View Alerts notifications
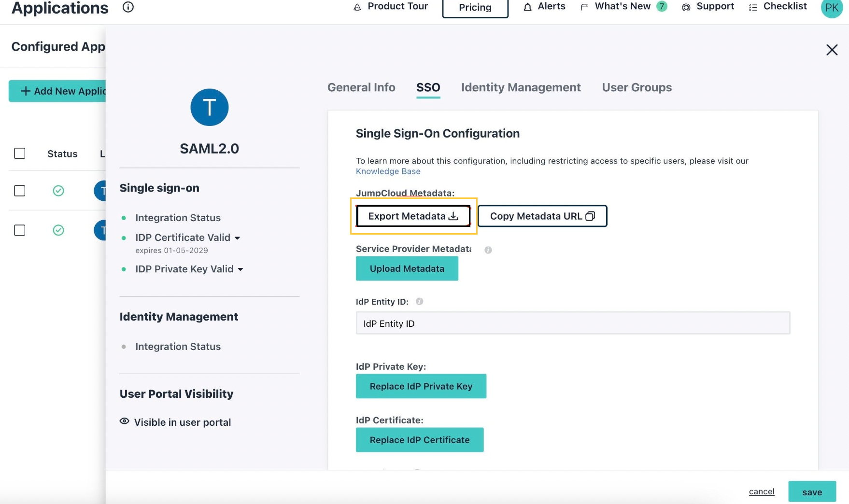The image size is (849, 504). (544, 6)
